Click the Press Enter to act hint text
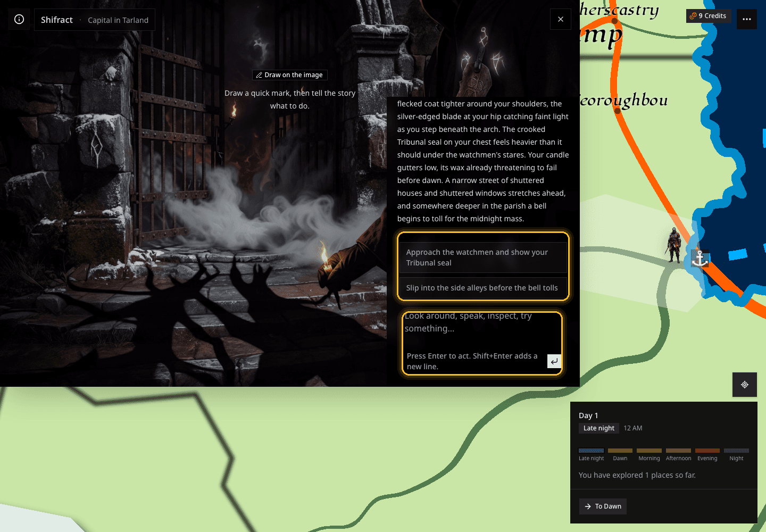766x532 pixels. point(472,361)
